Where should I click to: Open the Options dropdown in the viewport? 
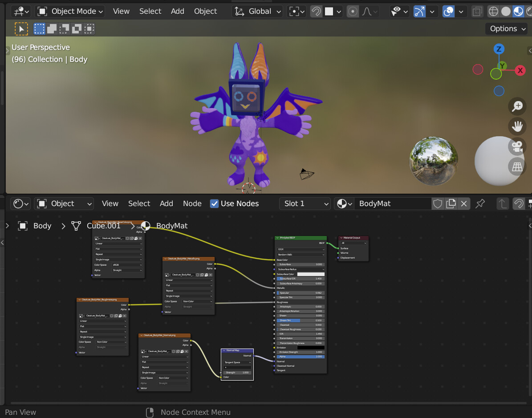507,29
